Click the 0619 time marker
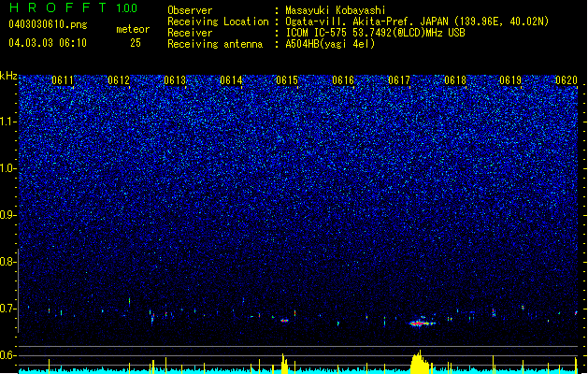 click(x=510, y=80)
